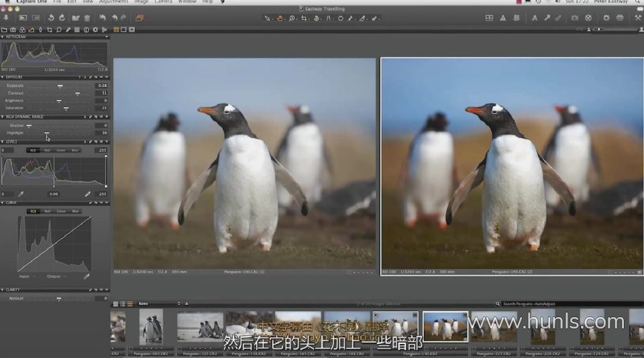Toggle the grid overlay icon in toolbar
Screen dimensions: 644x358
pyautogui.click(x=489, y=17)
